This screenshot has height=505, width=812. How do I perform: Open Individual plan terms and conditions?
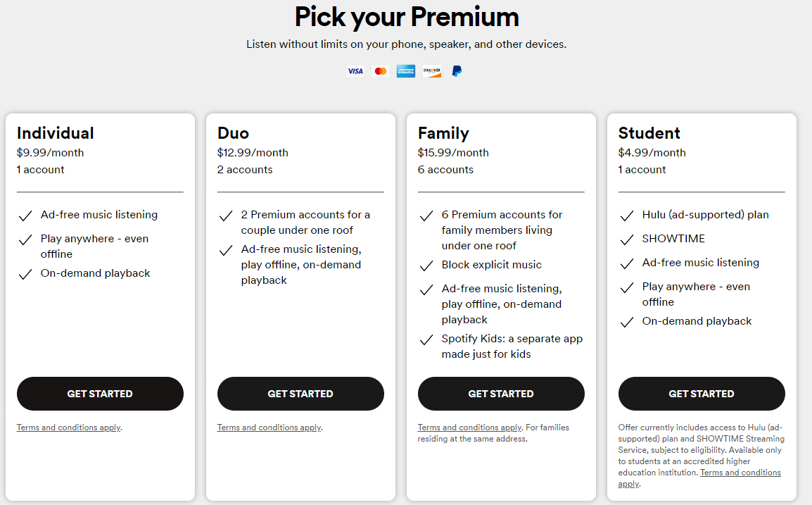pyautogui.click(x=68, y=428)
